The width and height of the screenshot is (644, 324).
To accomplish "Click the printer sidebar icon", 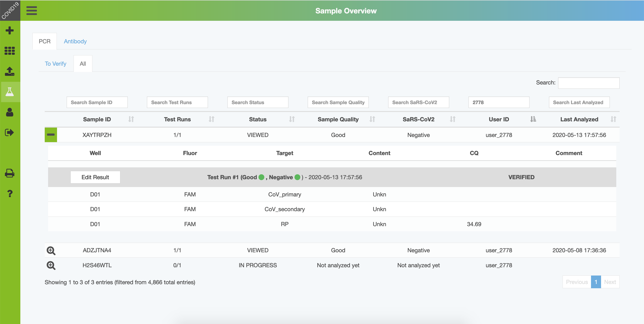I will coord(10,173).
